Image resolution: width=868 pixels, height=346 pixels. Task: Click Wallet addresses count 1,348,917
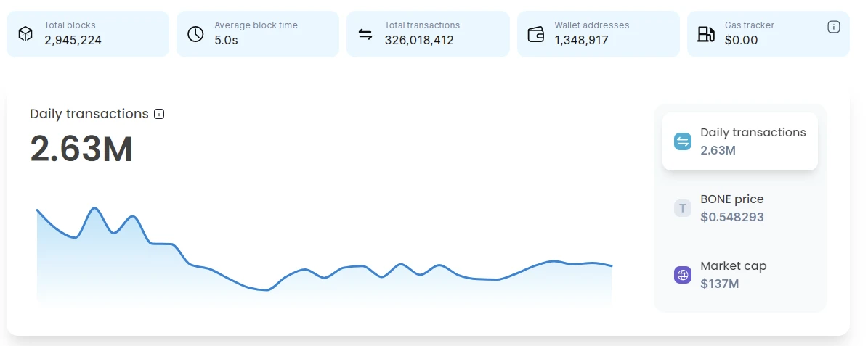point(581,40)
